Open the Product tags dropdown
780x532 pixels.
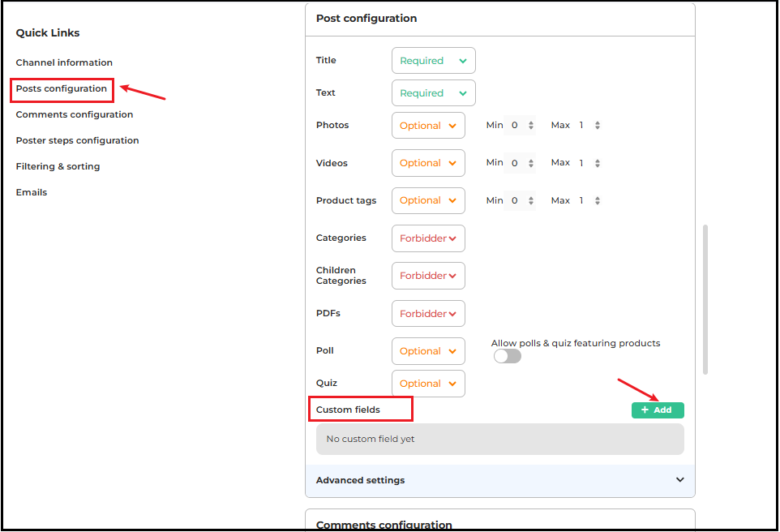point(428,200)
